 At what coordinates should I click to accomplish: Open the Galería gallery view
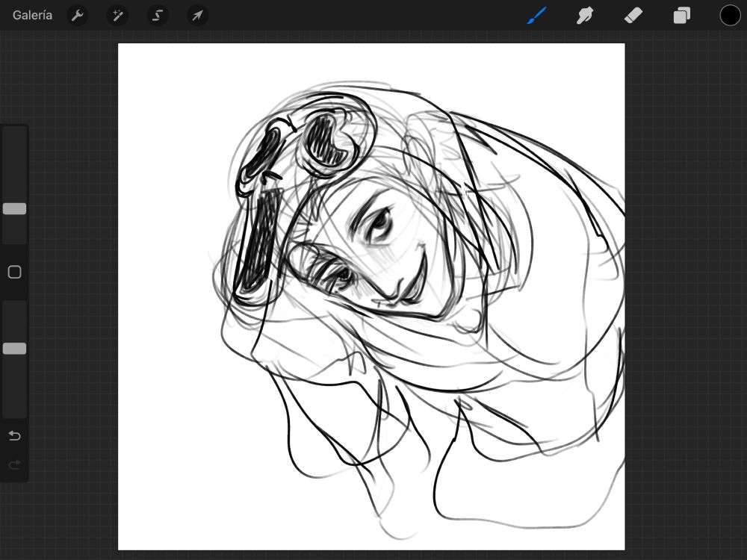(x=32, y=15)
